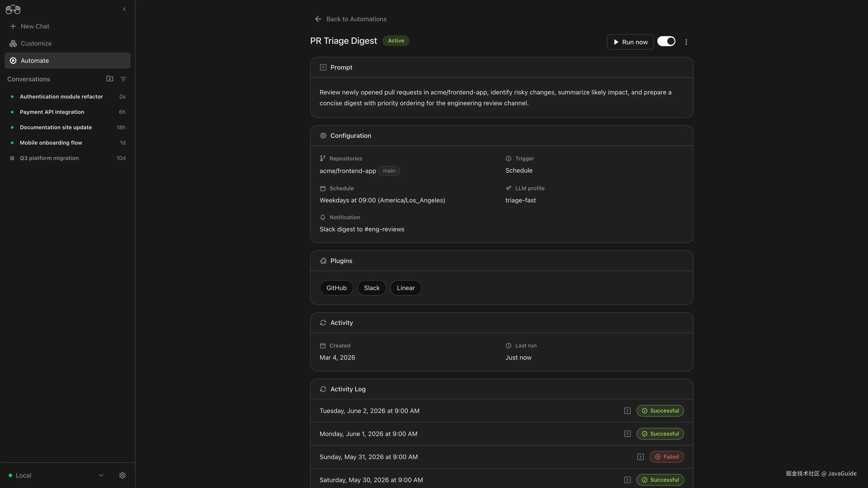Click Weekdays at 09:00 schedule value
This screenshot has height=488, width=868.
382,200
